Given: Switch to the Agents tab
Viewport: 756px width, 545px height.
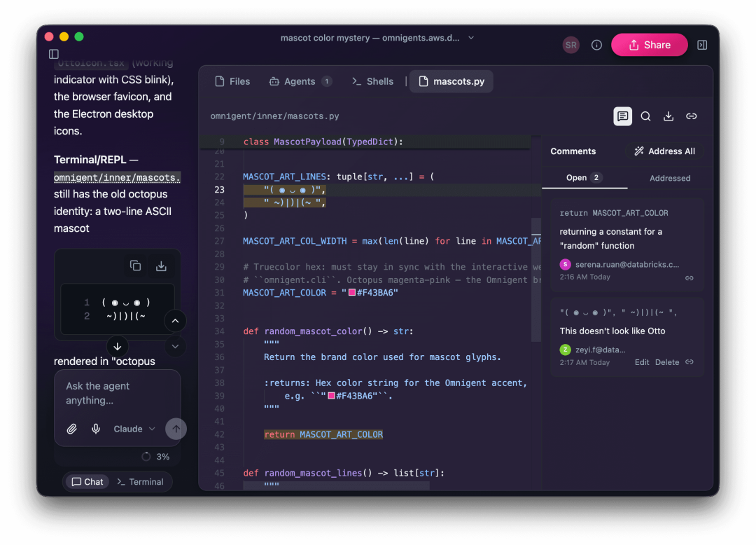Looking at the screenshot, I should (x=300, y=81).
